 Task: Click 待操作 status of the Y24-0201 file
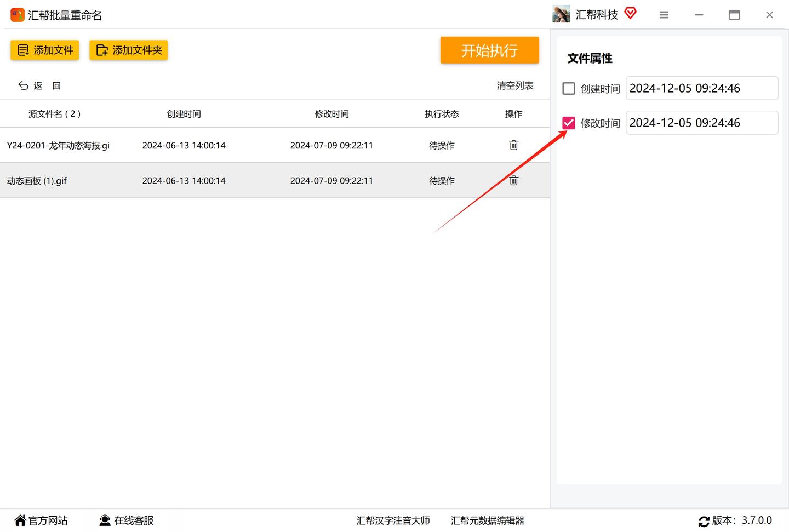(x=442, y=145)
